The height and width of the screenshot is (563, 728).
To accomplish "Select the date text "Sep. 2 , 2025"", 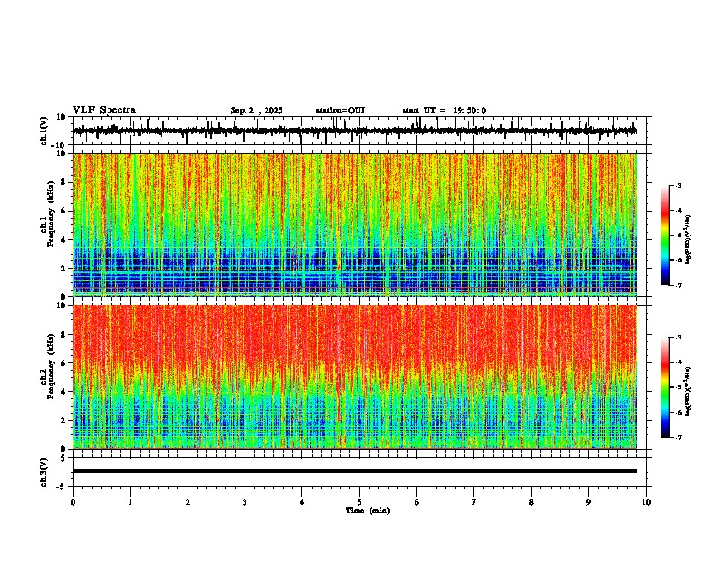I will (x=256, y=110).
